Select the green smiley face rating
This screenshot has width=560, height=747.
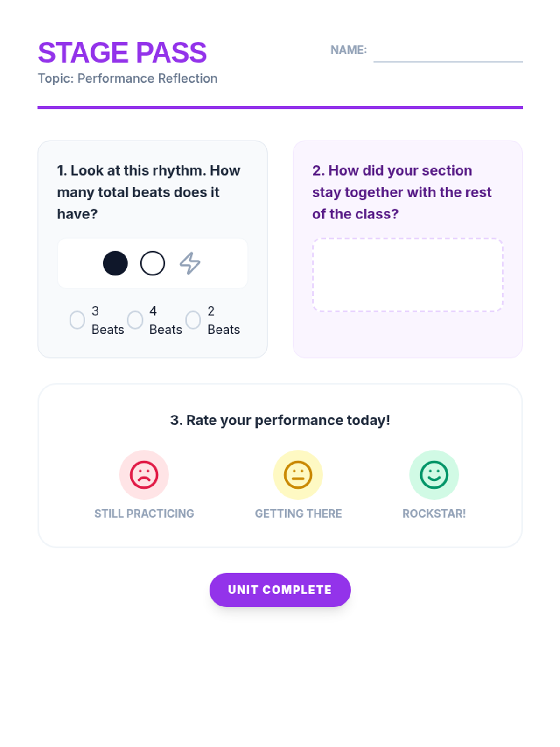[x=434, y=475]
